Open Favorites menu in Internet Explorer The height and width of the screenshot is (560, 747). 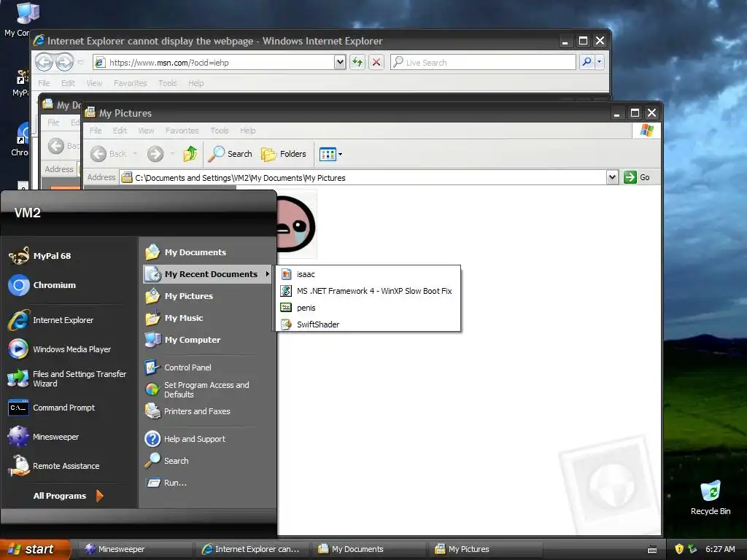(130, 83)
